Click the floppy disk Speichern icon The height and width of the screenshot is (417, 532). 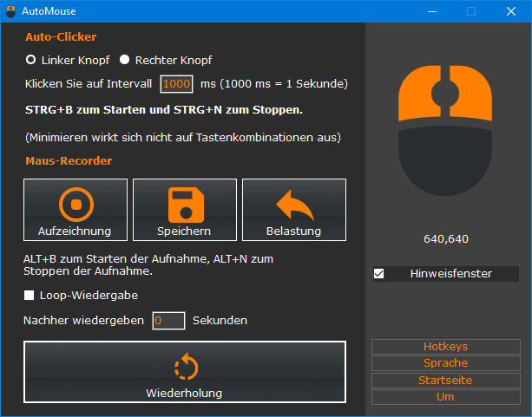pos(186,205)
